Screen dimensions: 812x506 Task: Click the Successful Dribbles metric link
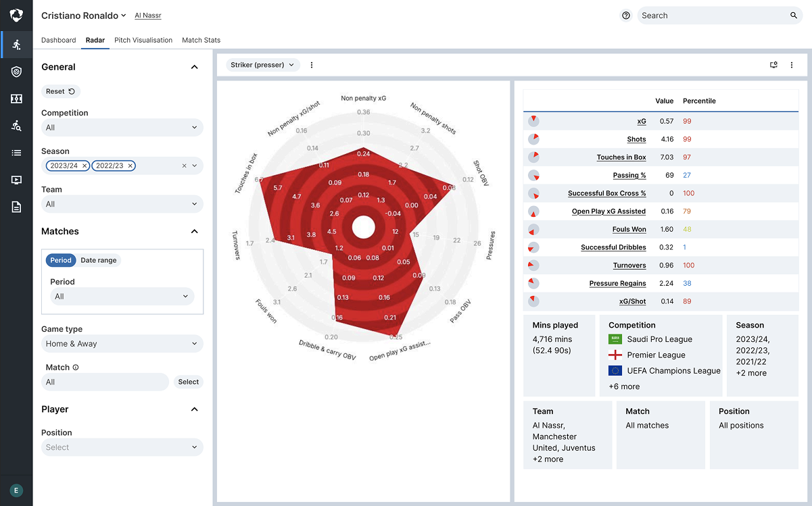pyautogui.click(x=614, y=247)
